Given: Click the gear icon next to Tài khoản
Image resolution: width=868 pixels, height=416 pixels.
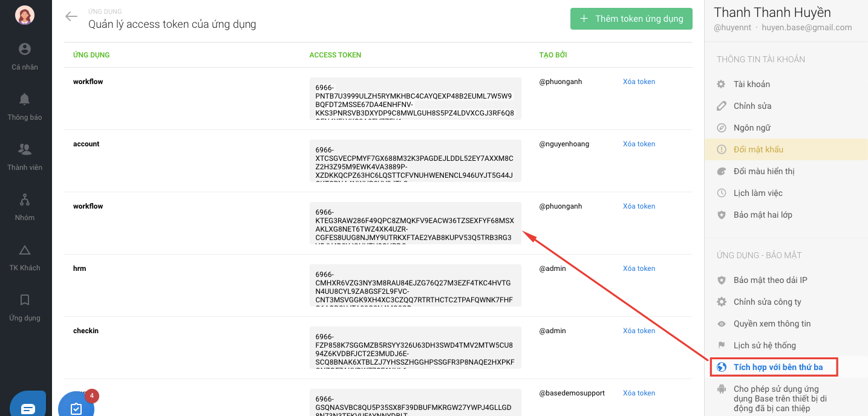Looking at the screenshot, I should [721, 84].
